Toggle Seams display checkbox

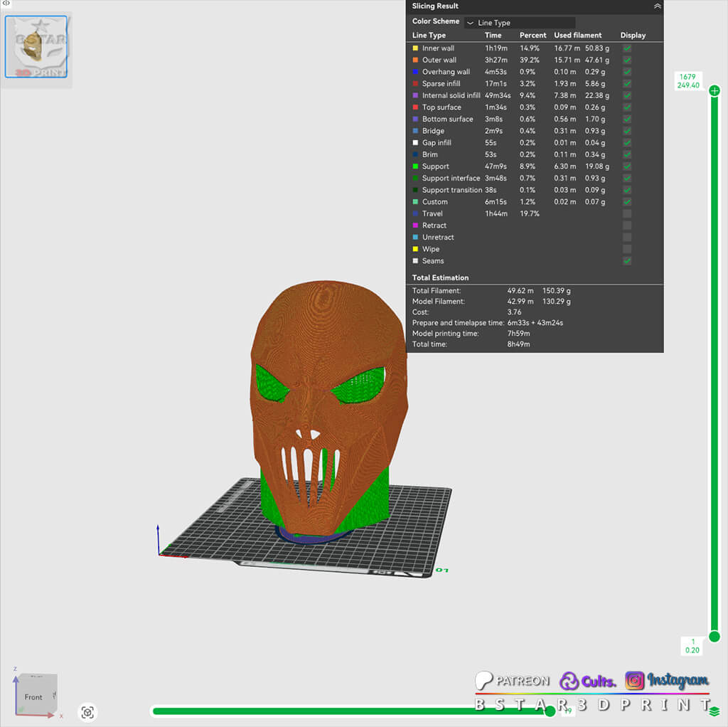627,261
